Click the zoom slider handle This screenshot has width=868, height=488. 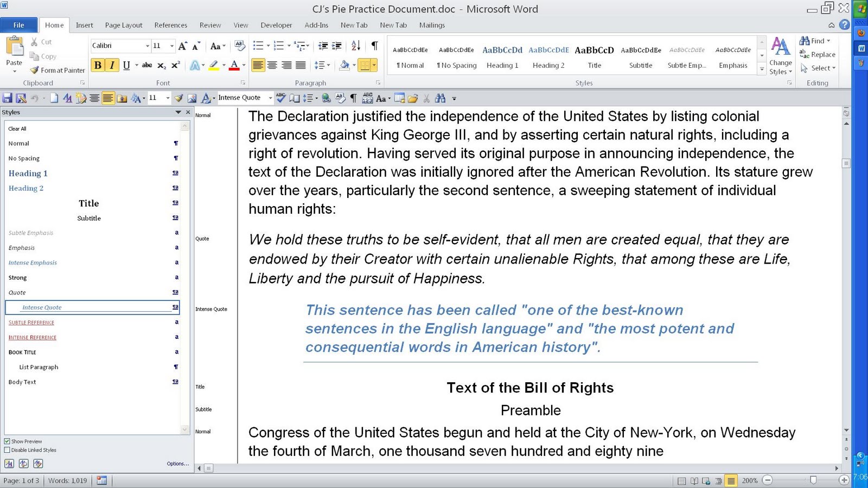(x=813, y=480)
